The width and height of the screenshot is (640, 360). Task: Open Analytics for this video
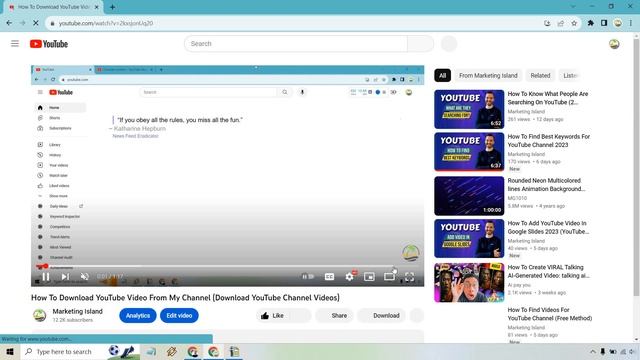(x=138, y=316)
